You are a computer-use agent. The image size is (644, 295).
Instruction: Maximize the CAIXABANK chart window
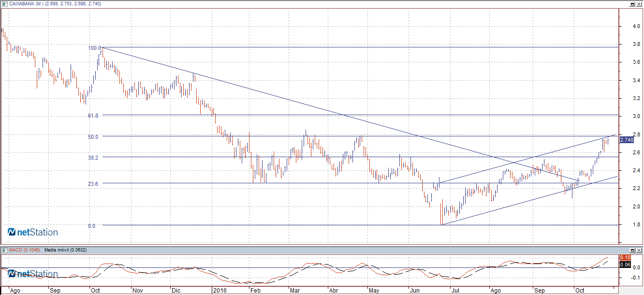click(x=632, y=3)
